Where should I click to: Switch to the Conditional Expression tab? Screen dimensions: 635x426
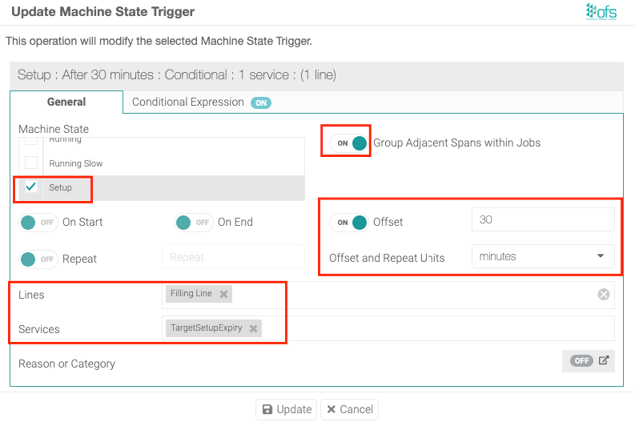200,102
